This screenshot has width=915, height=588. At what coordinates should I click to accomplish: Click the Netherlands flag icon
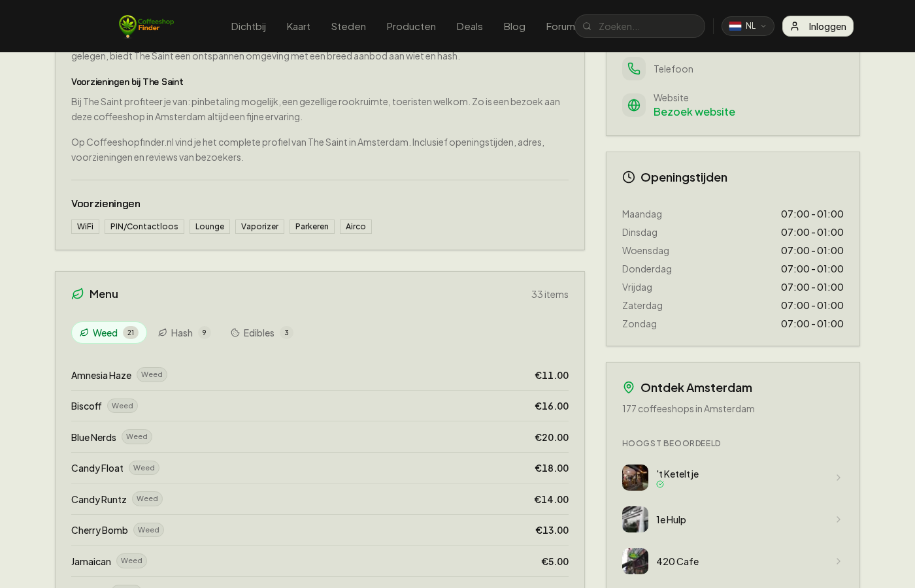(735, 26)
